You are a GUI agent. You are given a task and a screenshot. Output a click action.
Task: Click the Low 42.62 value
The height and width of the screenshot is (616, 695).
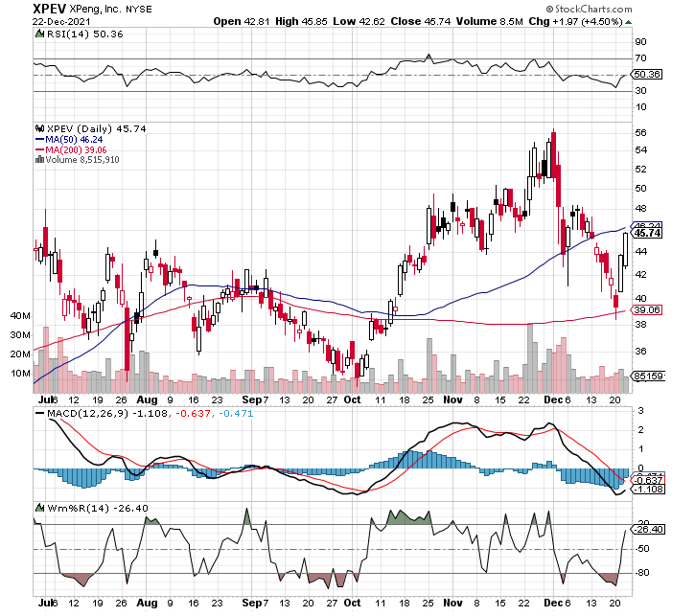point(359,22)
